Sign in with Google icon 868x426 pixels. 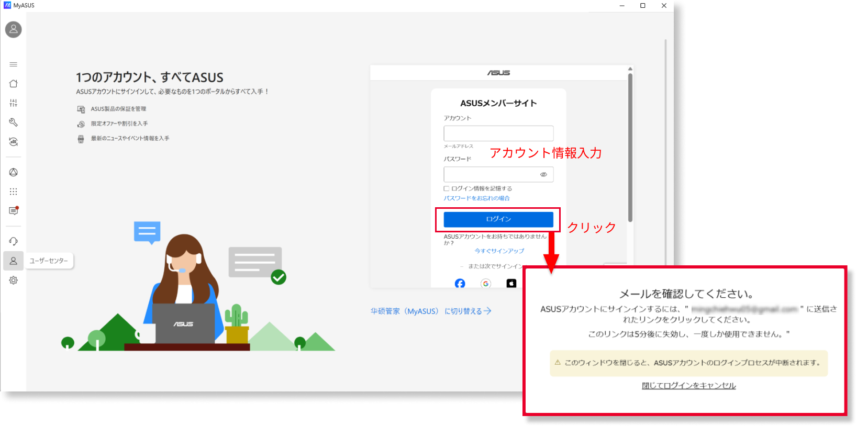coord(486,283)
